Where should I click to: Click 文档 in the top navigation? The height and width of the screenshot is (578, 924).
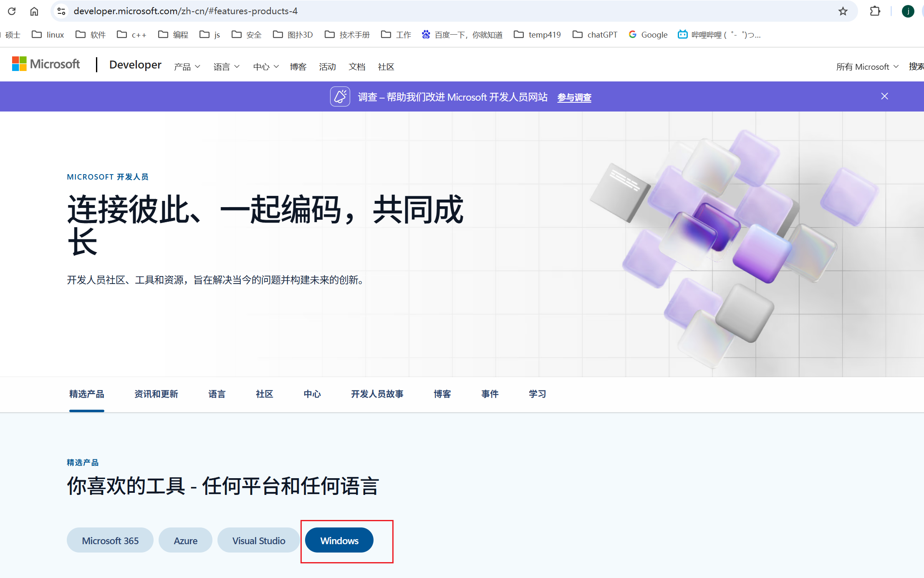click(x=357, y=66)
